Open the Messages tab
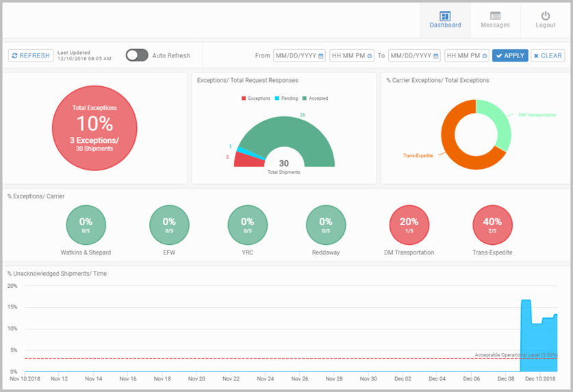 click(x=495, y=20)
